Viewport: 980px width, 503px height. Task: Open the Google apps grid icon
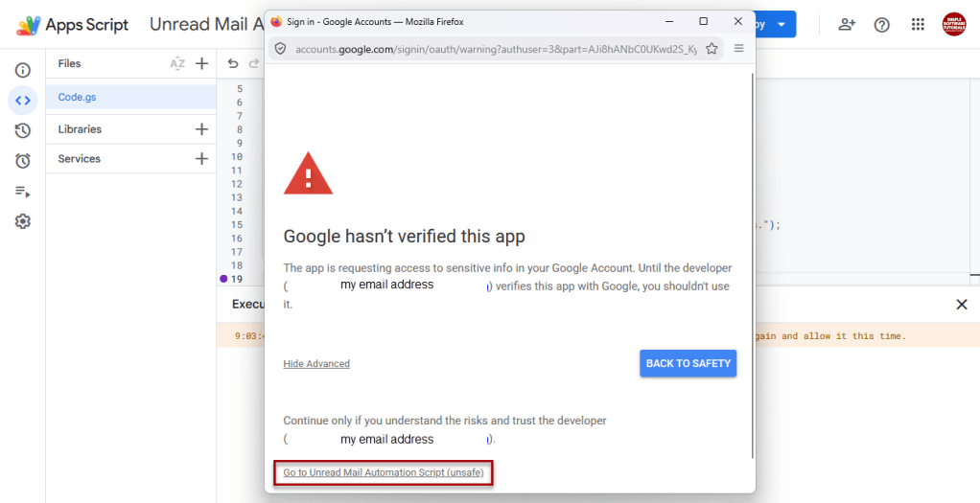pos(918,24)
